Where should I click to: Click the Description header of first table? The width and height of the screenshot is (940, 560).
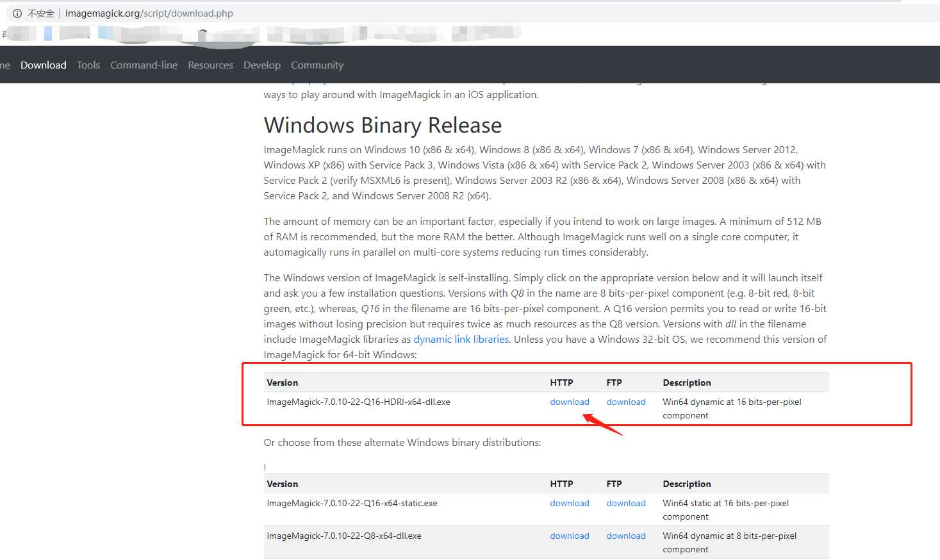[x=687, y=383]
